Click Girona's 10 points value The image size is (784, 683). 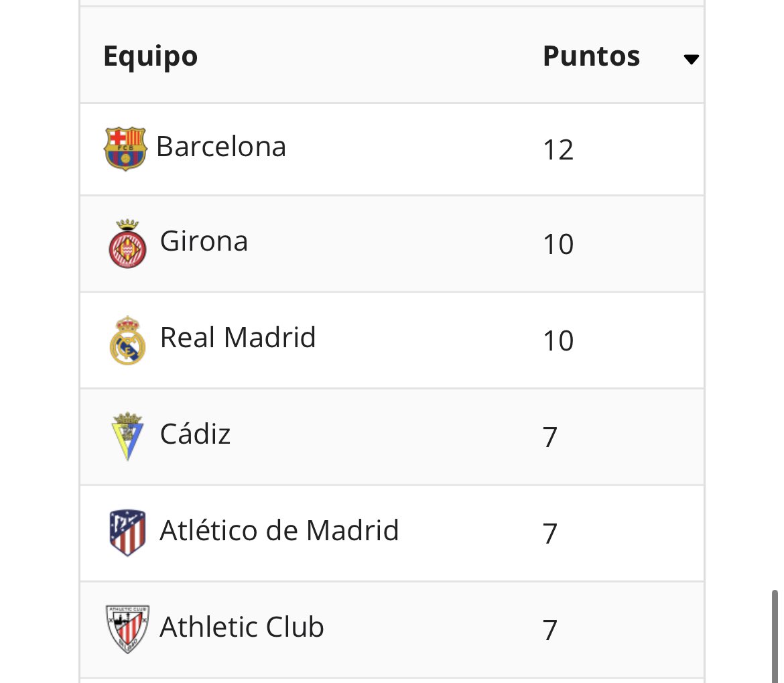[x=558, y=245]
